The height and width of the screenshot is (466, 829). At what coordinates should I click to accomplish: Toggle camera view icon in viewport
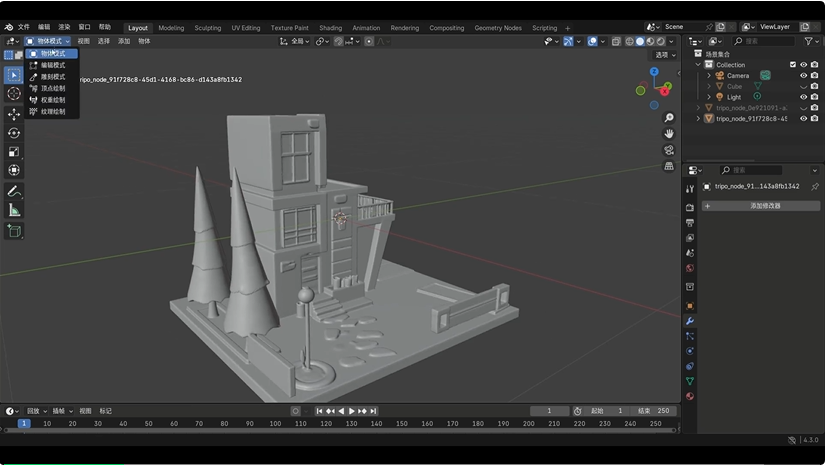click(x=669, y=150)
